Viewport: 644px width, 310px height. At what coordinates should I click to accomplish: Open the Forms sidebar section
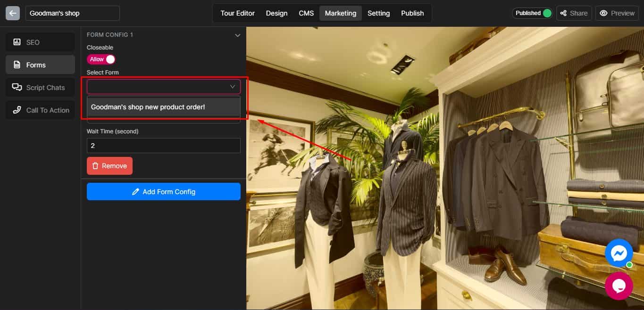tap(40, 65)
